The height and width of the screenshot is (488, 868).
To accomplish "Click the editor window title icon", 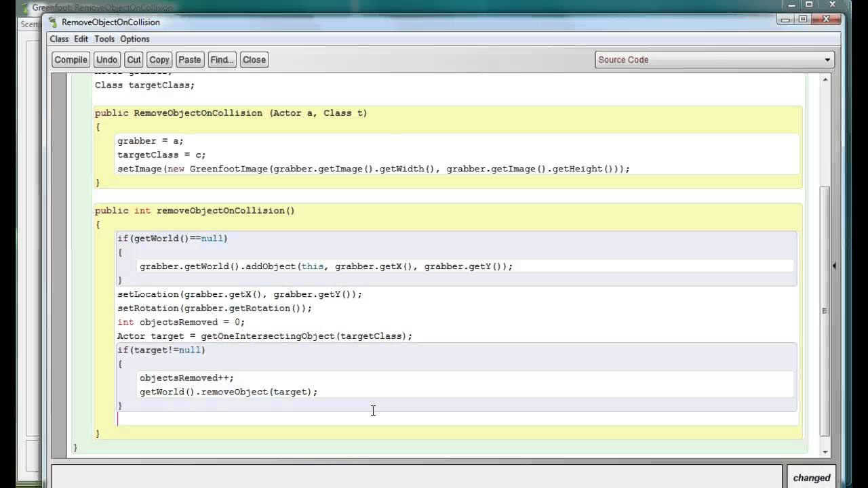I will (53, 22).
